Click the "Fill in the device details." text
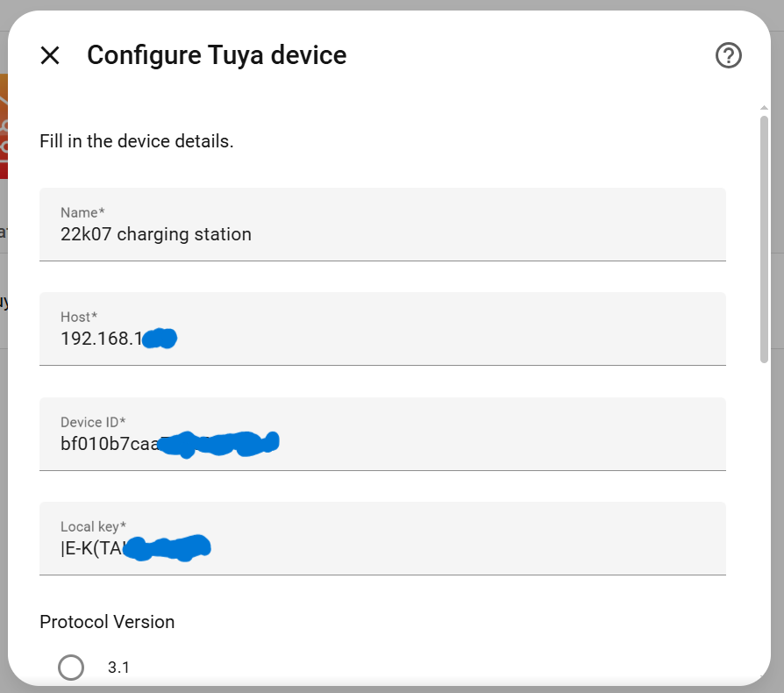Viewport: 784px width, 693px height. (x=137, y=141)
